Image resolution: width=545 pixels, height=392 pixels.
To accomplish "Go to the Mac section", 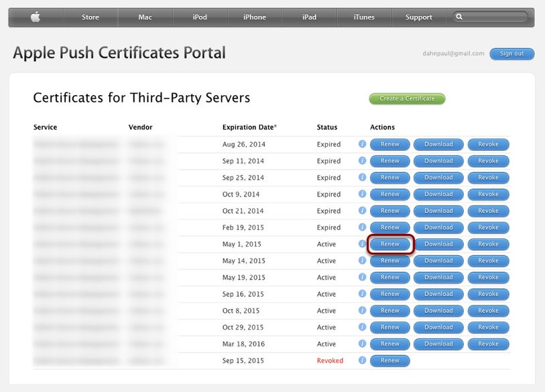I will click(x=145, y=17).
